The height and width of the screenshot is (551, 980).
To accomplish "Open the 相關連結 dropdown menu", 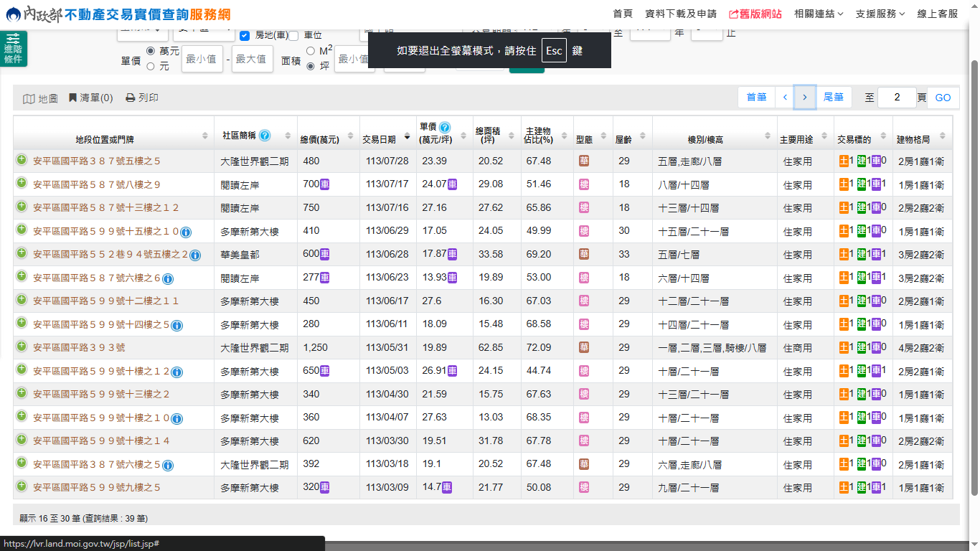I will [x=818, y=14].
